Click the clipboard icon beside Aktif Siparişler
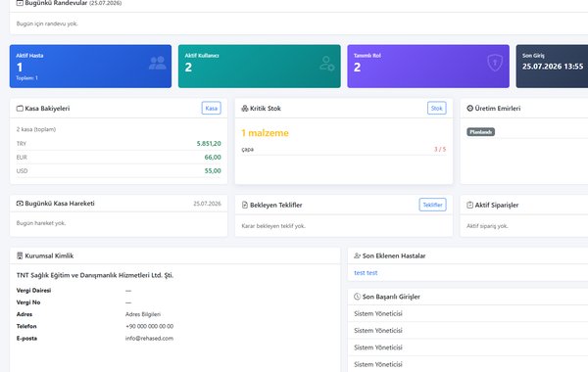The width and height of the screenshot is (588, 372). click(x=469, y=205)
